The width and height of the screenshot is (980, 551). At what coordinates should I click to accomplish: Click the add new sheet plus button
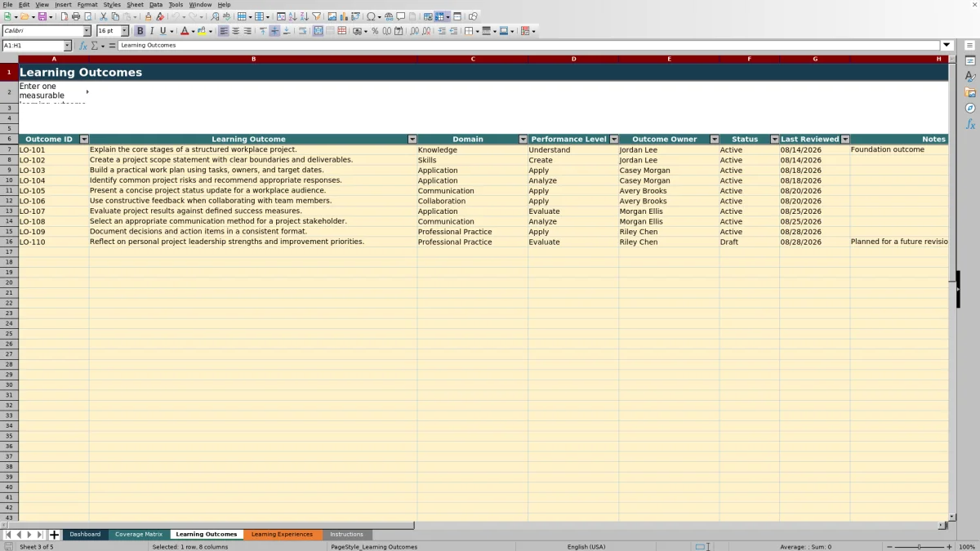[55, 535]
